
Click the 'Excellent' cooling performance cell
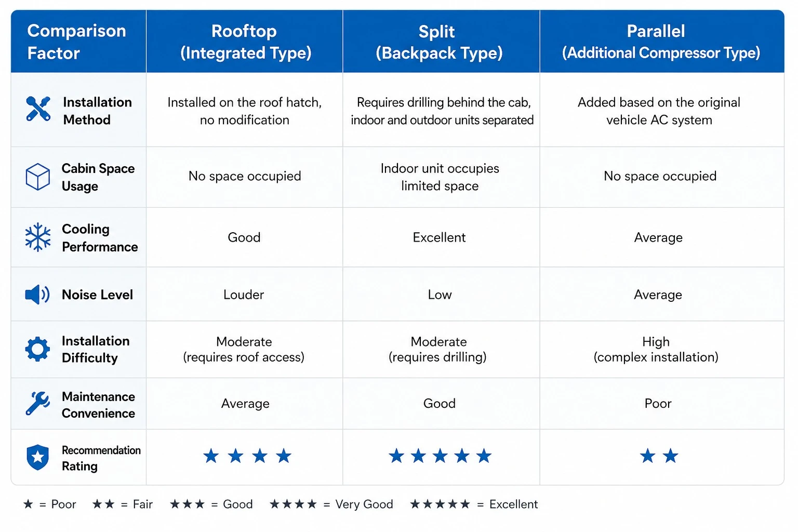pos(441,237)
